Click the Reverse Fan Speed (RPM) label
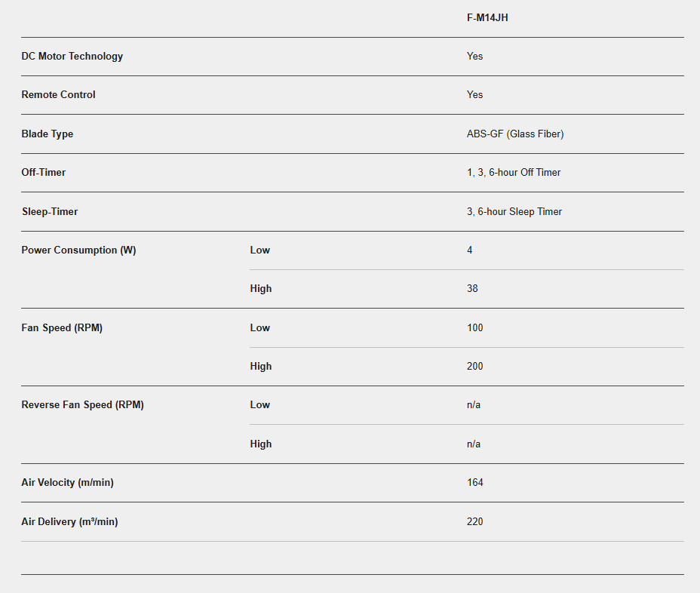The width and height of the screenshot is (700, 593). click(x=82, y=405)
